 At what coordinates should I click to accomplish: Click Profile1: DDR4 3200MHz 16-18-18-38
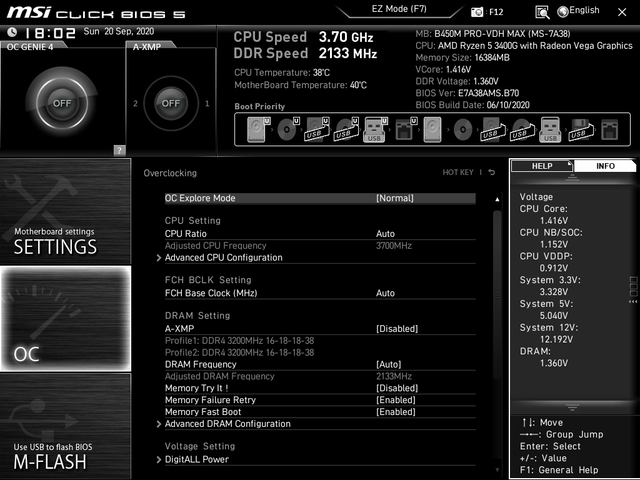point(240,340)
